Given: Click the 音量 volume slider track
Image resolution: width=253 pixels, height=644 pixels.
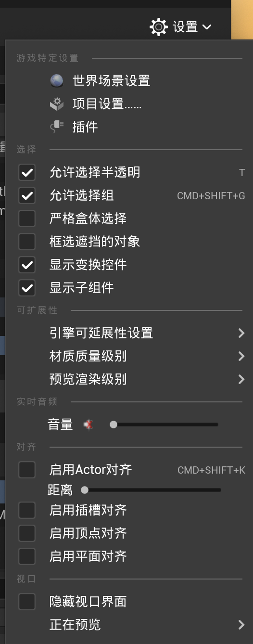Looking at the screenshot, I should point(164,425).
